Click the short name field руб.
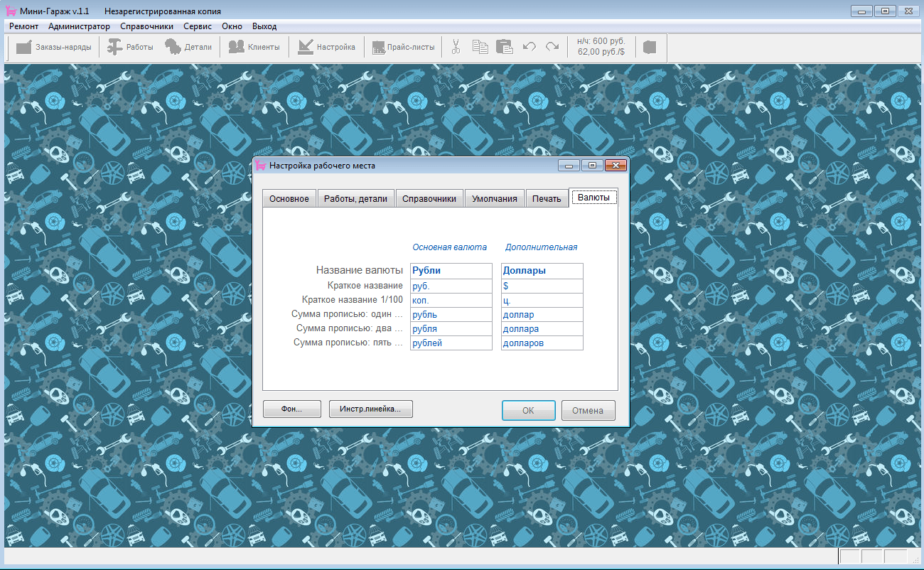Screen dimensions: 924x570 (x=451, y=286)
